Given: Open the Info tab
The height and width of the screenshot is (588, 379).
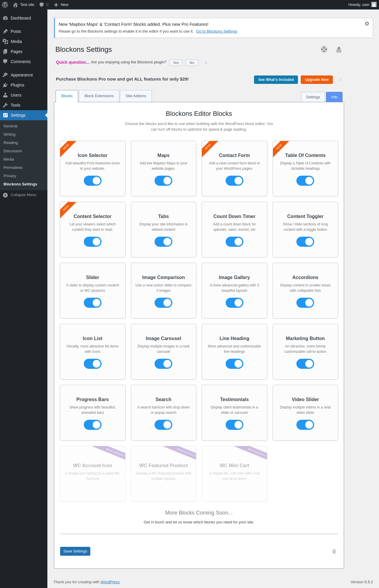Looking at the screenshot, I should [x=334, y=97].
